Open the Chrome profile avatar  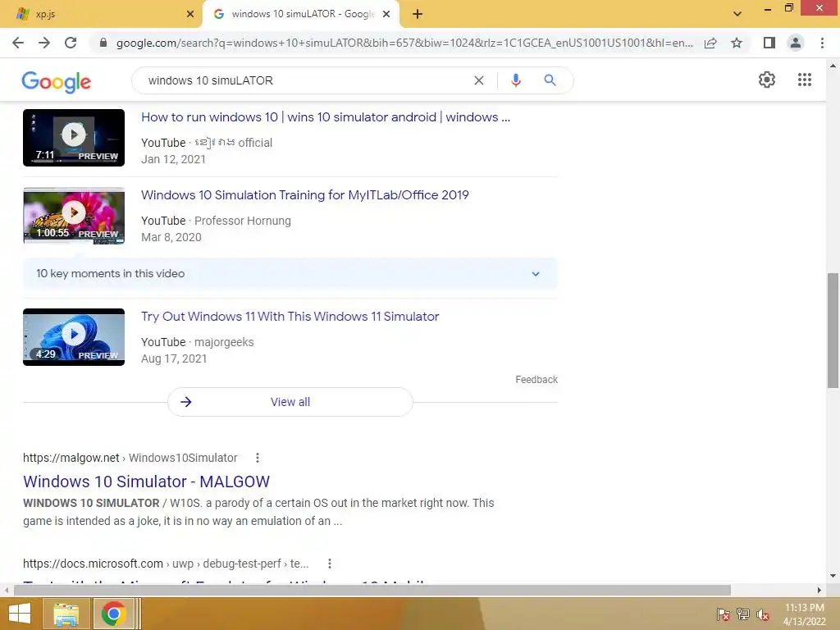coord(796,43)
